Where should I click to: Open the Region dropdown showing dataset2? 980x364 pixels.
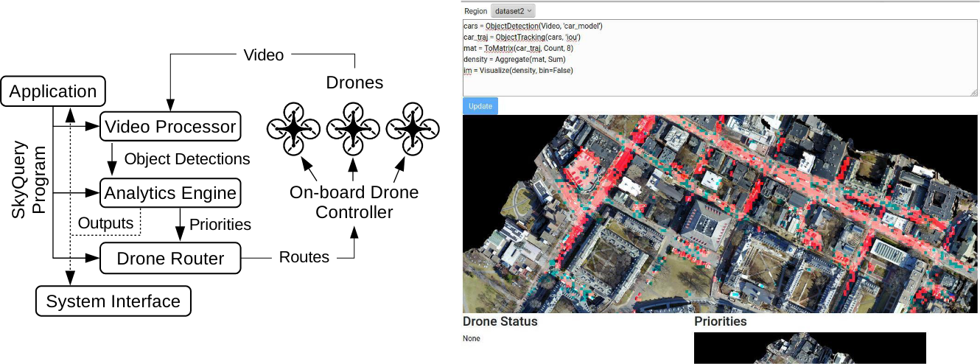(513, 11)
